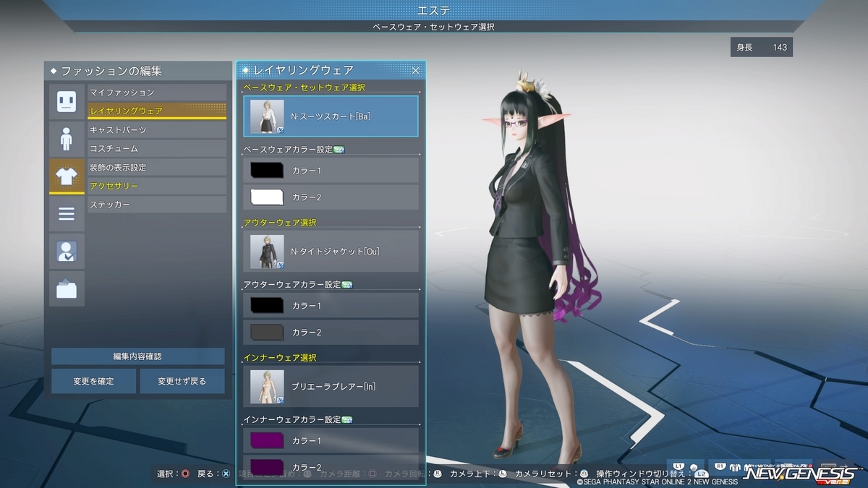Click 編集内容確認 button
Image resolution: width=868 pixels, height=488 pixels.
137,356
